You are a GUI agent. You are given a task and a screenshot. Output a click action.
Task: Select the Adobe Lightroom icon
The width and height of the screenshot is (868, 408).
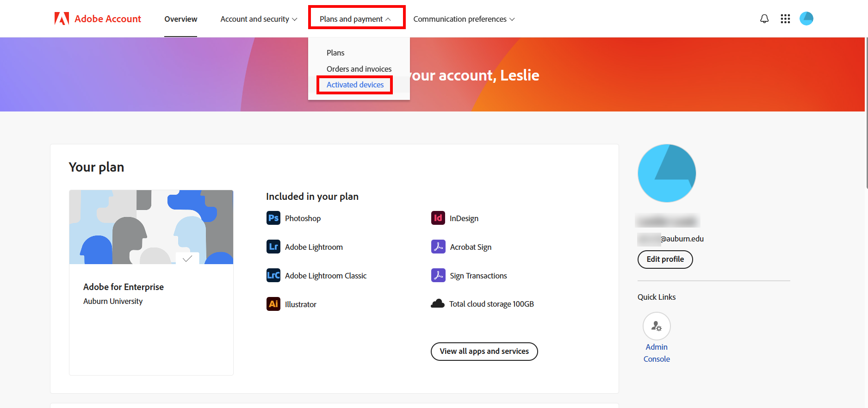point(273,247)
